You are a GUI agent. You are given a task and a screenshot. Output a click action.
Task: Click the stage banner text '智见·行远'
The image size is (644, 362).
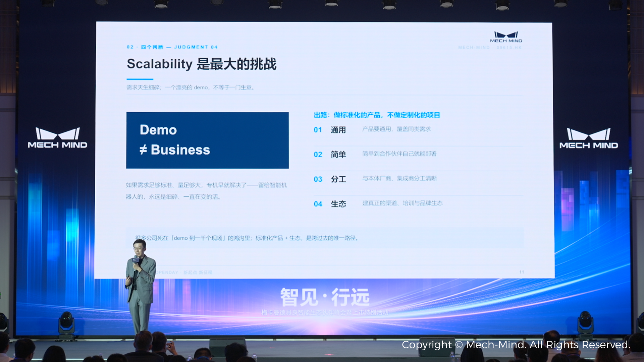[x=325, y=297]
